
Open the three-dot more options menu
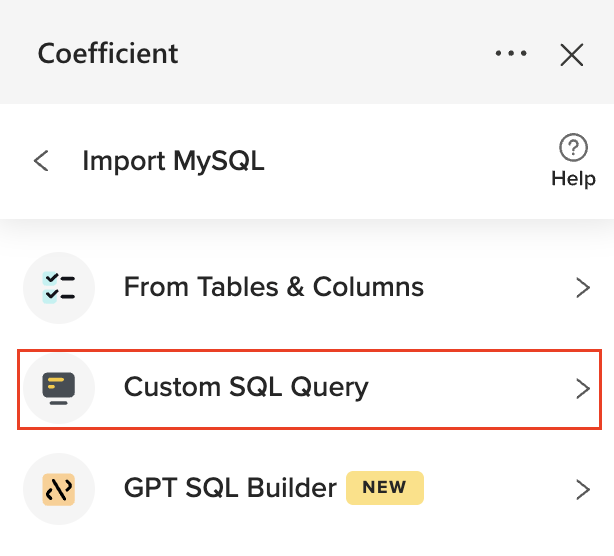tap(510, 53)
